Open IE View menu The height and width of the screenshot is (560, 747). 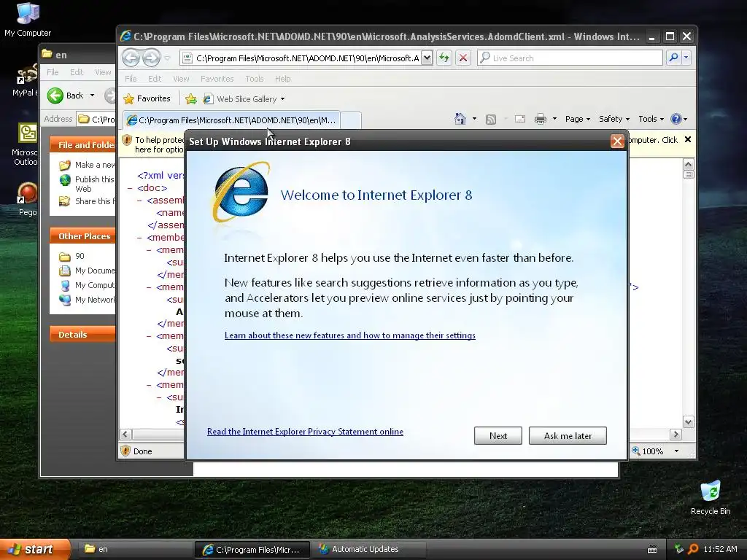tap(181, 79)
